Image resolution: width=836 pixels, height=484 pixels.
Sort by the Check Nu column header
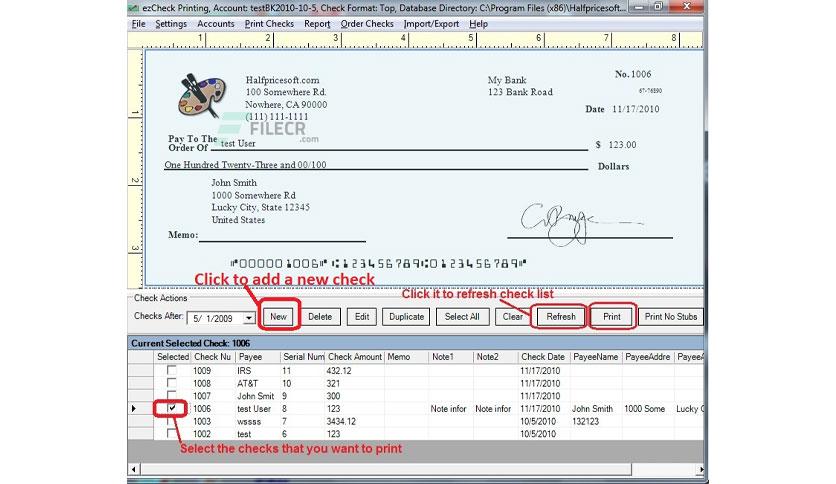(213, 357)
